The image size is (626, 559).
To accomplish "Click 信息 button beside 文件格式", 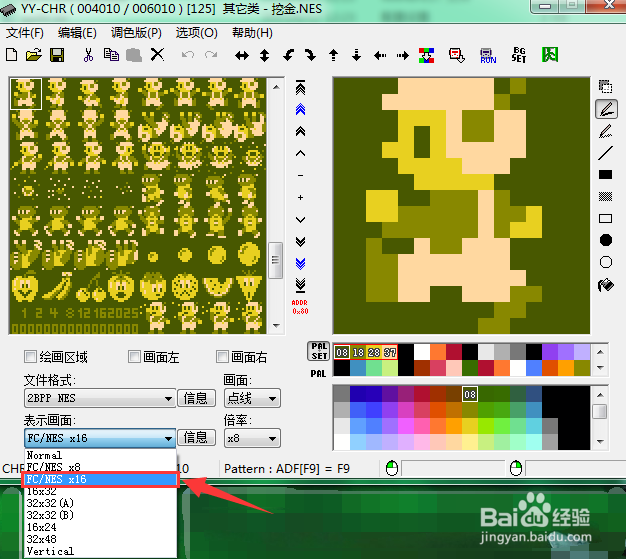I will (x=196, y=398).
